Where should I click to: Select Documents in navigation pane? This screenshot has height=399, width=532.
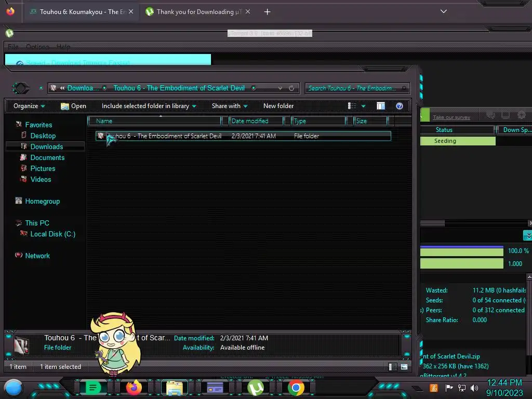(x=47, y=158)
